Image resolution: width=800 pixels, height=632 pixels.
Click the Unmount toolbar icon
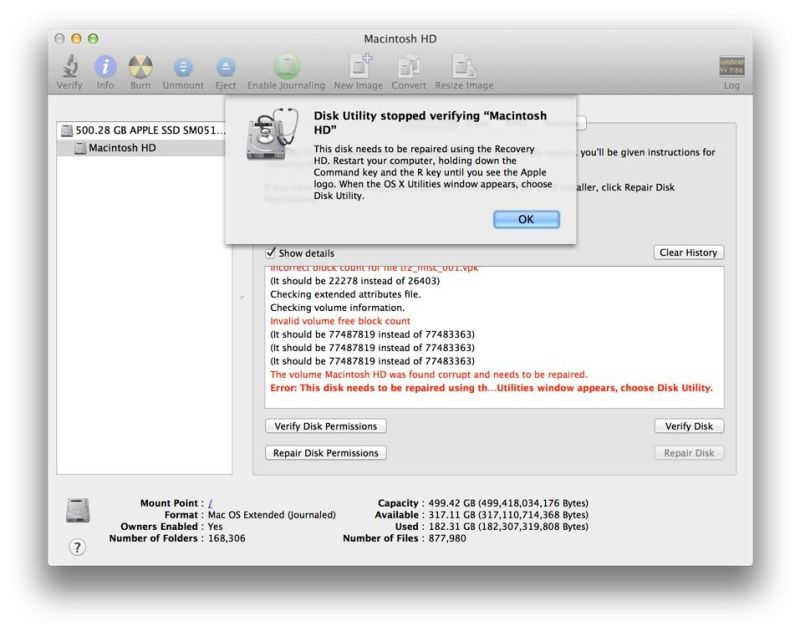[183, 67]
